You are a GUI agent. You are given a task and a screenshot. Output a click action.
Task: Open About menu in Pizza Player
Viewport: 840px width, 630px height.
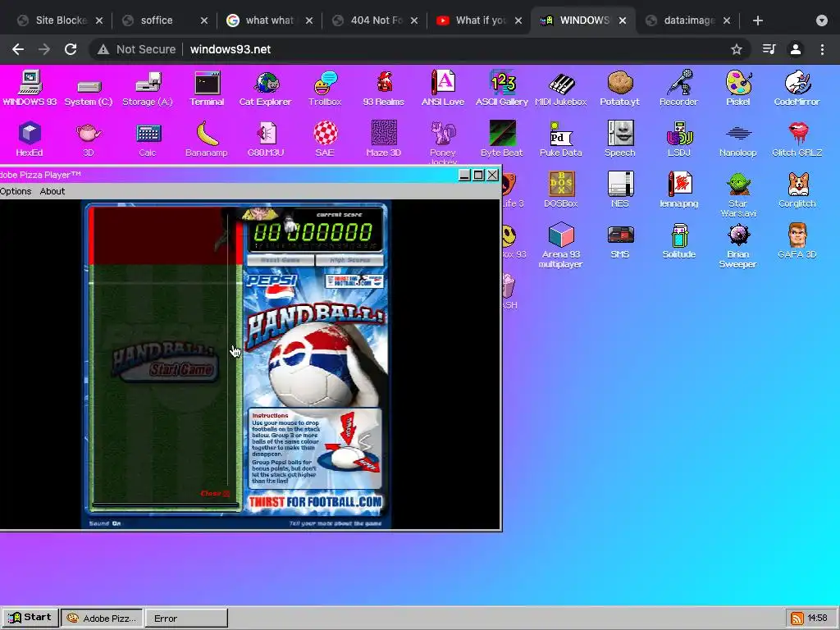52,191
